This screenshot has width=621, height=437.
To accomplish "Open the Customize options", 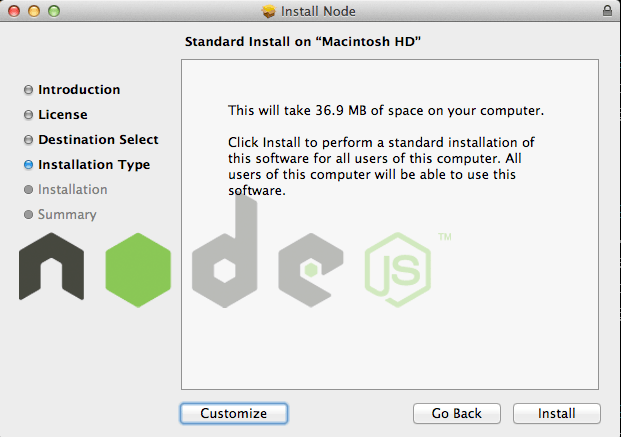I will (x=234, y=413).
